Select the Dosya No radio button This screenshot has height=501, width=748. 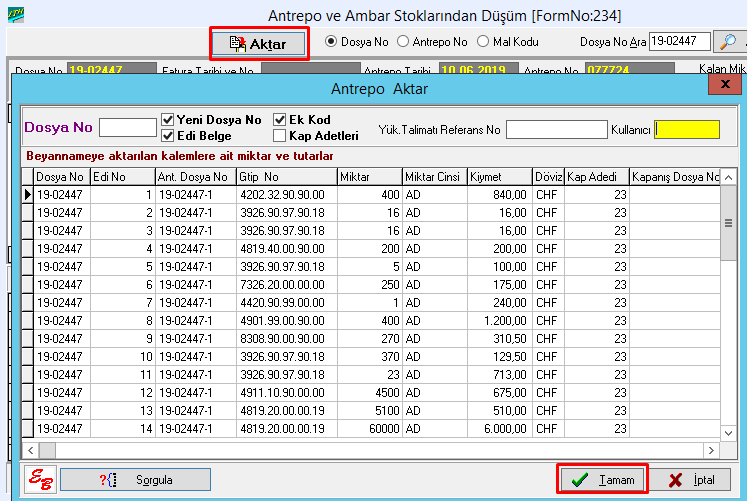pyautogui.click(x=331, y=42)
